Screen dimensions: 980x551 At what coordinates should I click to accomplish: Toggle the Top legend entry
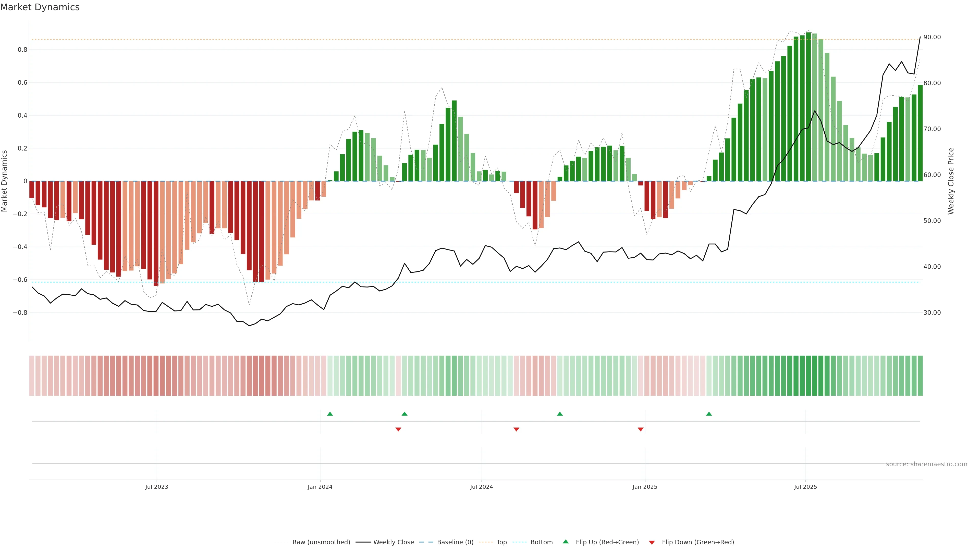501,542
